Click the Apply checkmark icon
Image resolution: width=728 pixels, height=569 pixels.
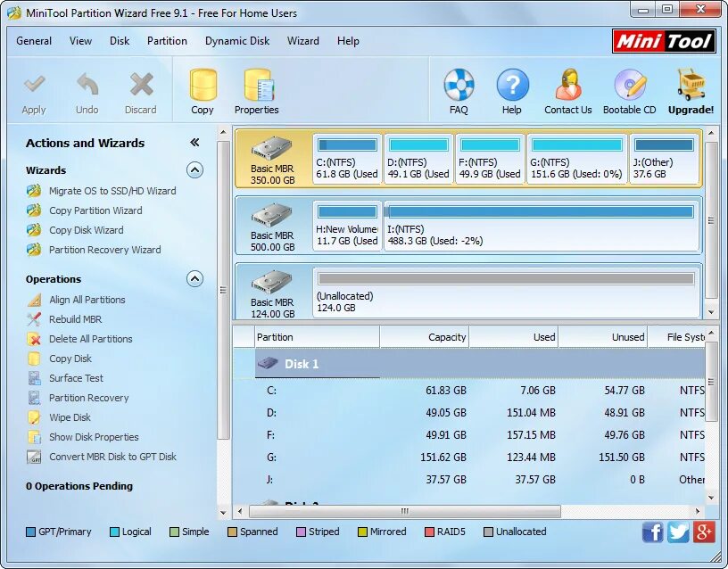click(x=35, y=85)
